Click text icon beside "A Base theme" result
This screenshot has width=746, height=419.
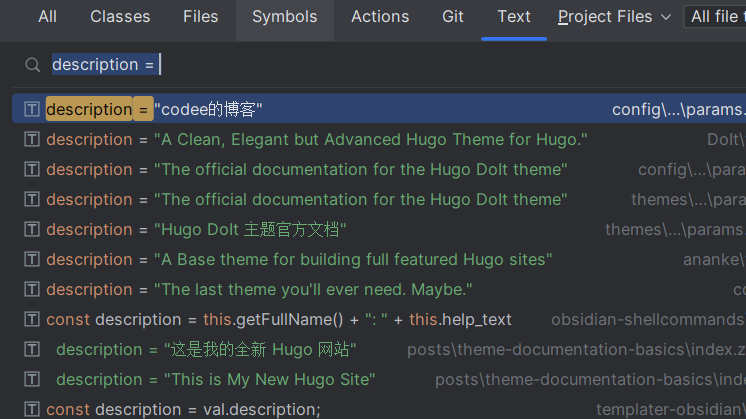[x=31, y=259]
